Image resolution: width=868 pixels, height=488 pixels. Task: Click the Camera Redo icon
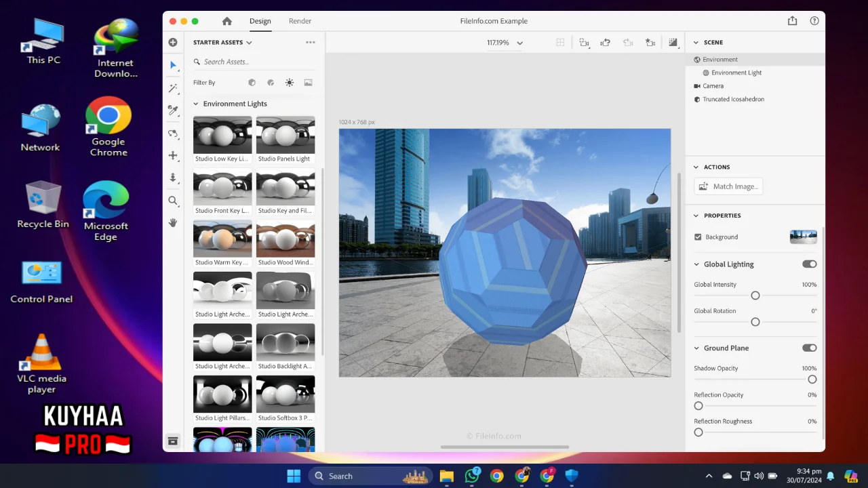tap(628, 42)
